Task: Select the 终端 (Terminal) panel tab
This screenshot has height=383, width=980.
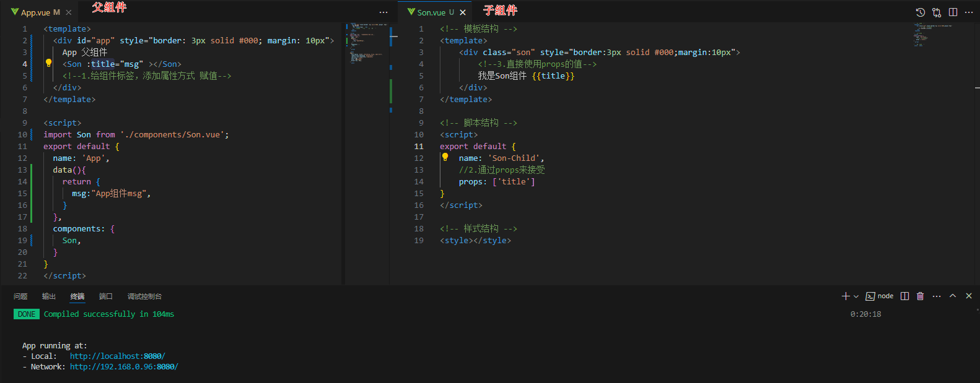Action: point(77,296)
